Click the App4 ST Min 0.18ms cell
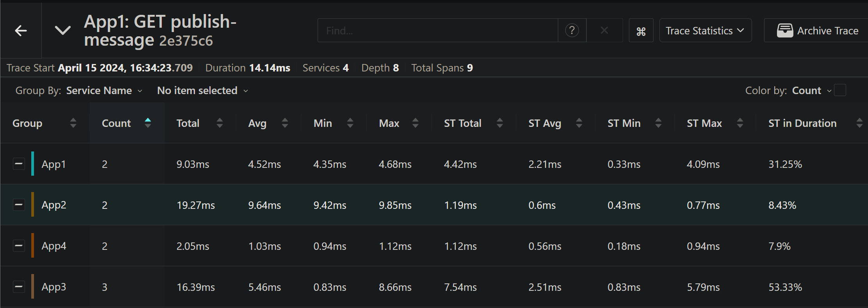The width and height of the screenshot is (868, 308). pos(624,246)
